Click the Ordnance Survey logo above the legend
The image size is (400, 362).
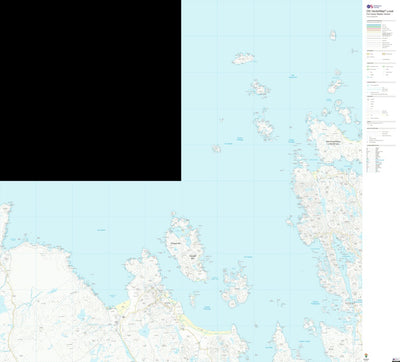point(374,6)
